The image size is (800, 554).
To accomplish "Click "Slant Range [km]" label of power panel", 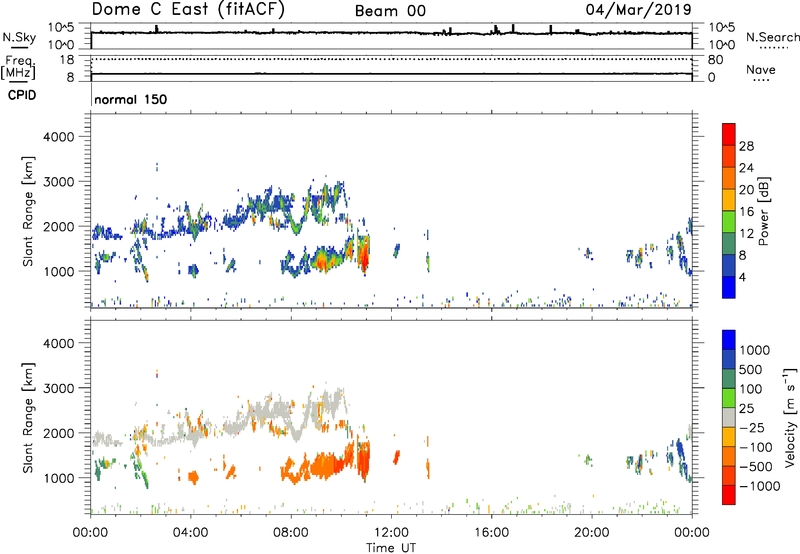I will point(28,211).
